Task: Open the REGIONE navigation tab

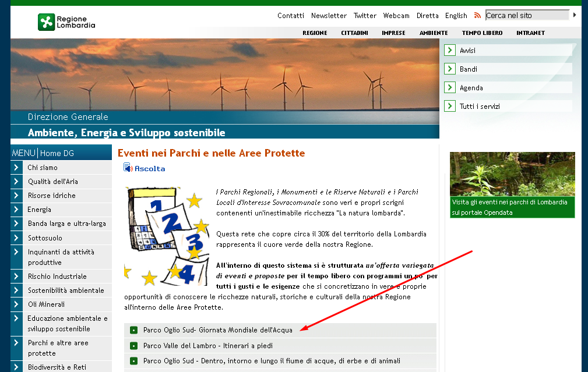Action: pyautogui.click(x=315, y=33)
